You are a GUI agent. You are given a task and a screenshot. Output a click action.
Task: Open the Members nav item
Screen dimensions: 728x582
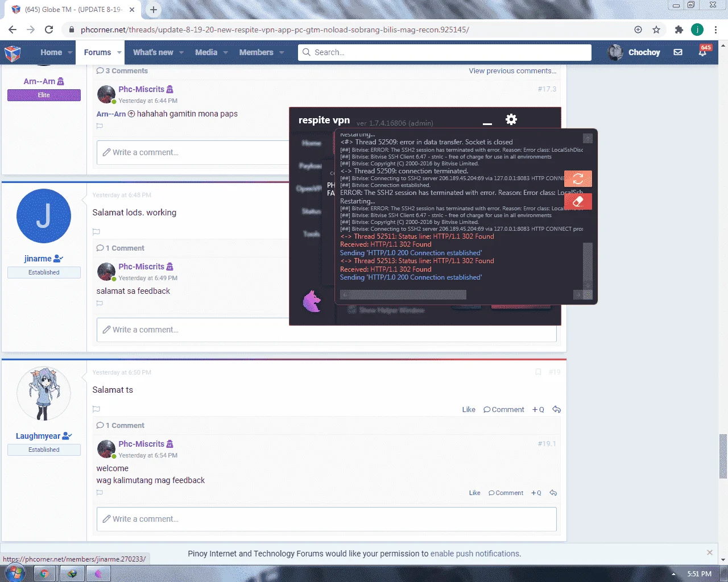[x=256, y=52]
